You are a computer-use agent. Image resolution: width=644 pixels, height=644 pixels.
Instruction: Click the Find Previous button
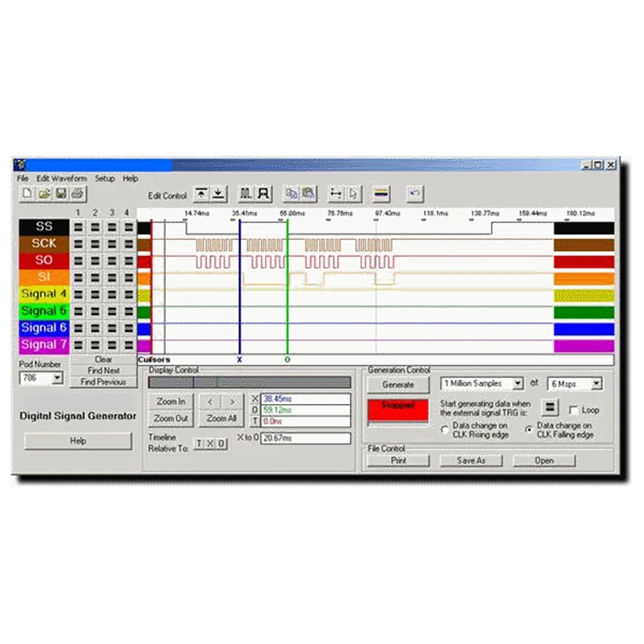tap(104, 382)
